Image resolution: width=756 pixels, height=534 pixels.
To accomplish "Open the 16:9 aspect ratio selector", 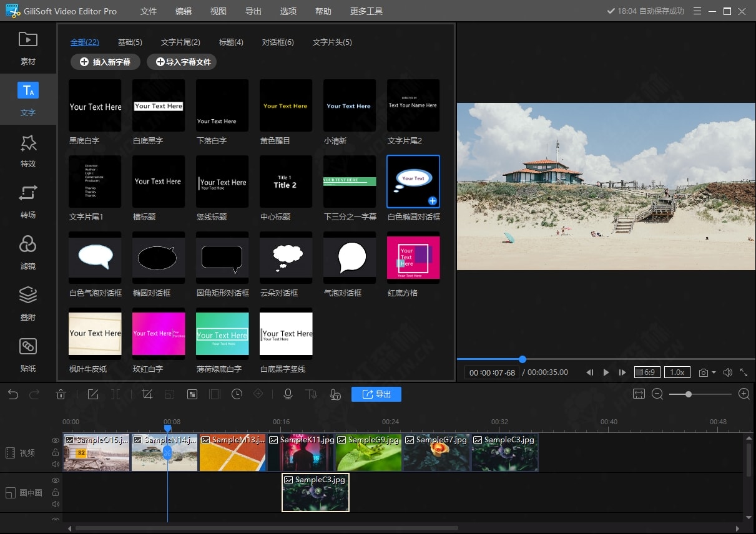I will 647,372.
